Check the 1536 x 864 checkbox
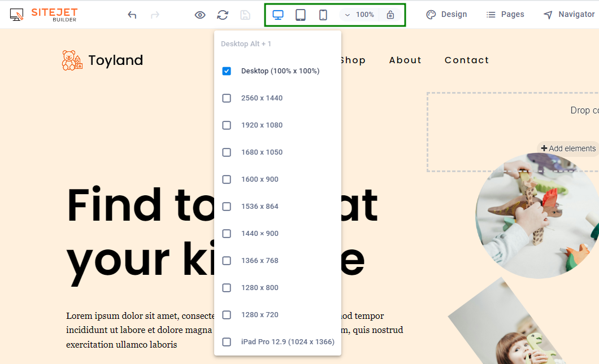599x364 pixels. pyautogui.click(x=227, y=207)
